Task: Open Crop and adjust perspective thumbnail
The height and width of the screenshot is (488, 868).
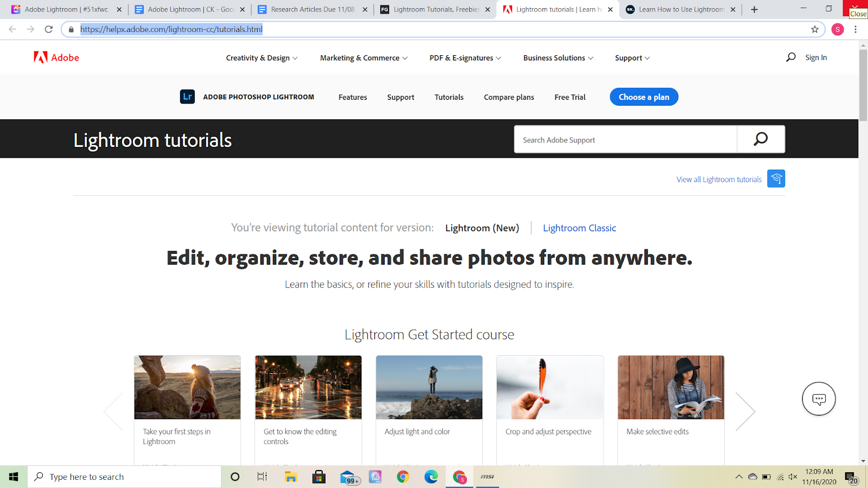Action: coord(550,387)
